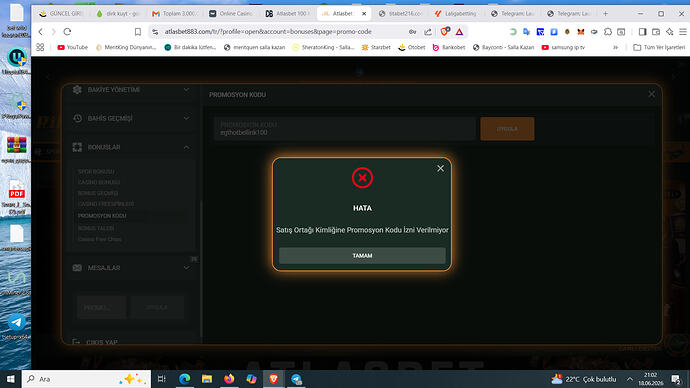
Task: Go back to the previous page
Action: point(40,32)
